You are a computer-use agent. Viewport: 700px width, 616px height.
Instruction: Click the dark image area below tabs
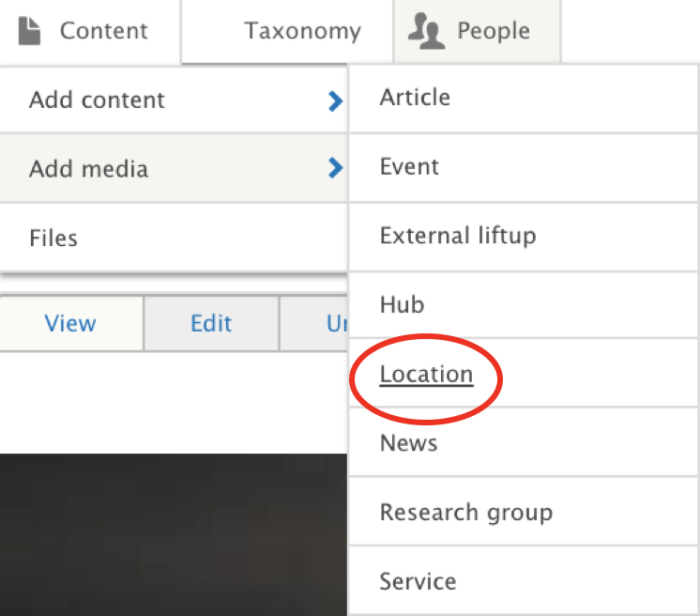(174, 533)
